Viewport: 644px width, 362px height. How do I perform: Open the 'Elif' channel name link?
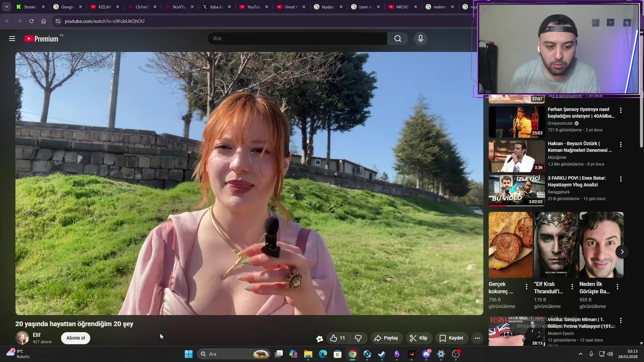pyautogui.click(x=37, y=335)
